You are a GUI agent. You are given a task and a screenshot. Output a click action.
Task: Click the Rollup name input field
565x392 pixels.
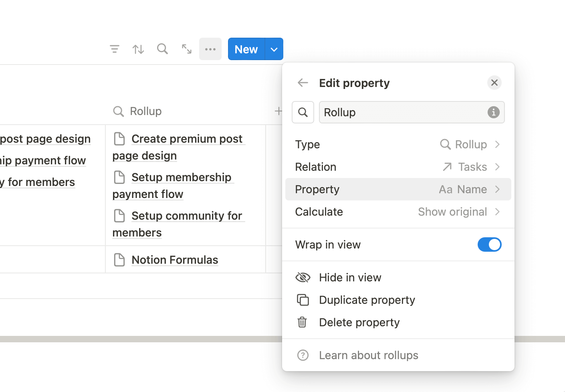click(x=401, y=112)
